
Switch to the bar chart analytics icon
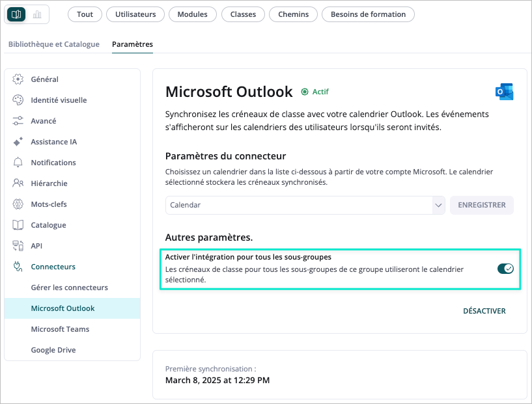click(x=37, y=14)
